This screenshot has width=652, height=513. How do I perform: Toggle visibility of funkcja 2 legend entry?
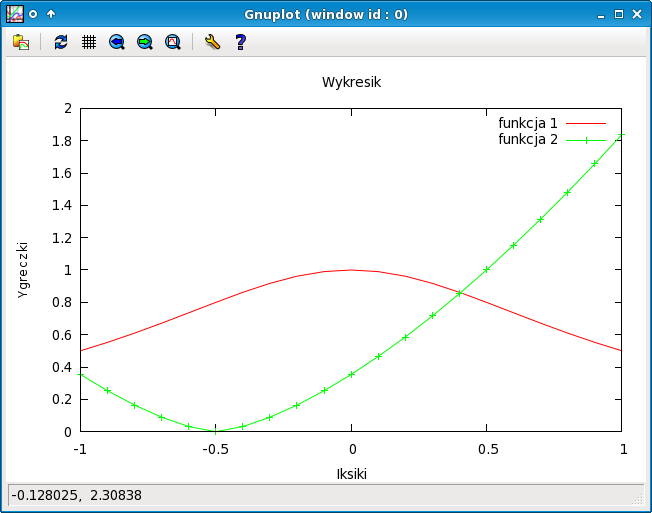click(x=528, y=139)
